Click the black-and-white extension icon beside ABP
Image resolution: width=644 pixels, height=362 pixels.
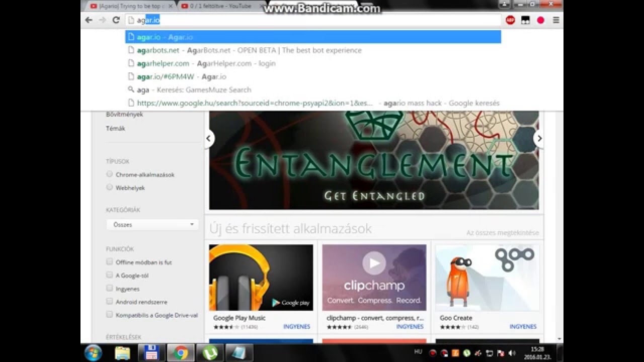(x=525, y=20)
